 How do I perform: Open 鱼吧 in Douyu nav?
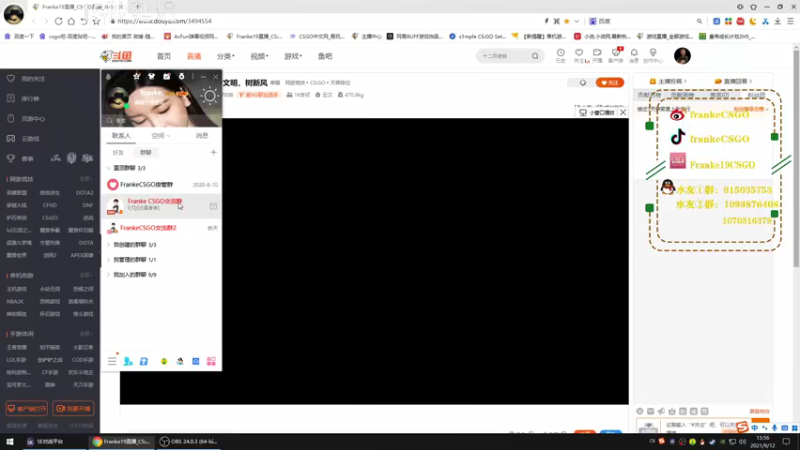click(x=325, y=56)
